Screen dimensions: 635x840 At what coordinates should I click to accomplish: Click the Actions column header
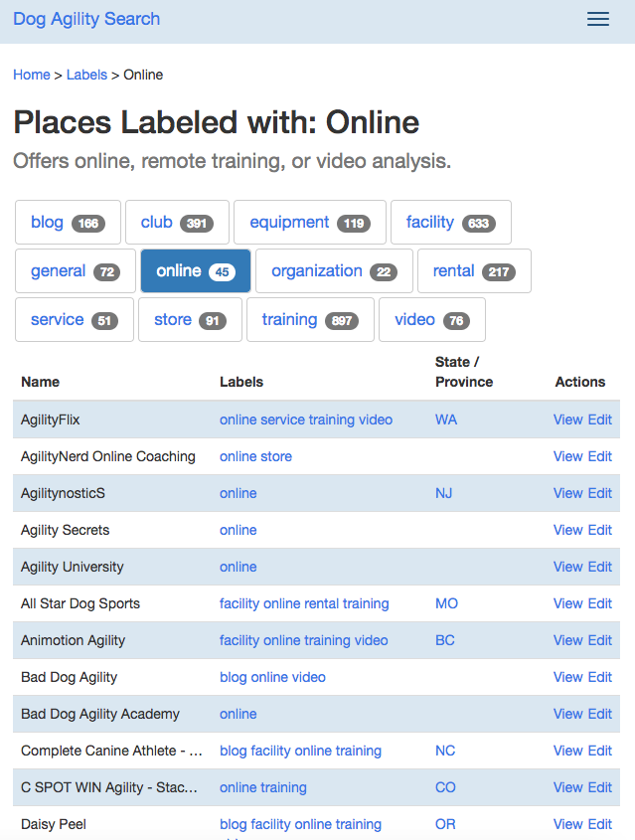tap(580, 382)
